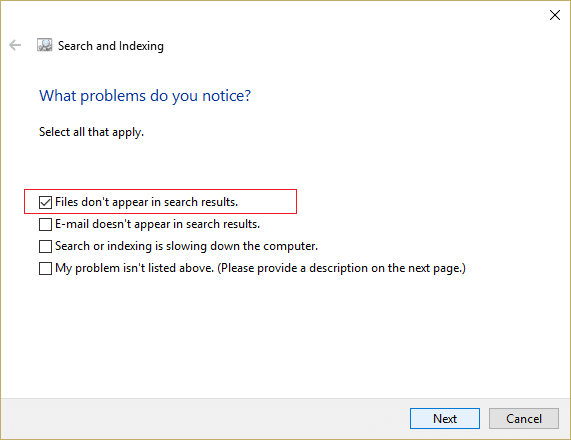This screenshot has width=571, height=440.
Task: Click the 'Search and Indexing' title text
Action: (x=111, y=46)
